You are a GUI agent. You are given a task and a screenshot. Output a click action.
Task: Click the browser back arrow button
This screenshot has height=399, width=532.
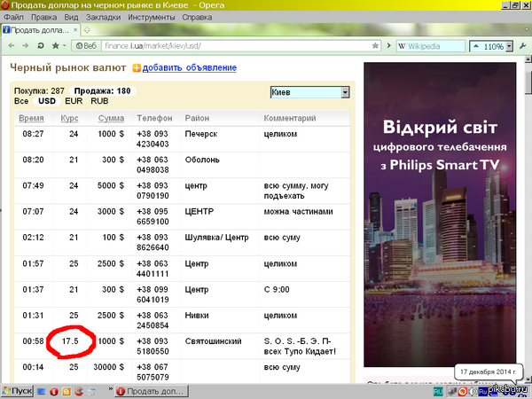(10, 44)
